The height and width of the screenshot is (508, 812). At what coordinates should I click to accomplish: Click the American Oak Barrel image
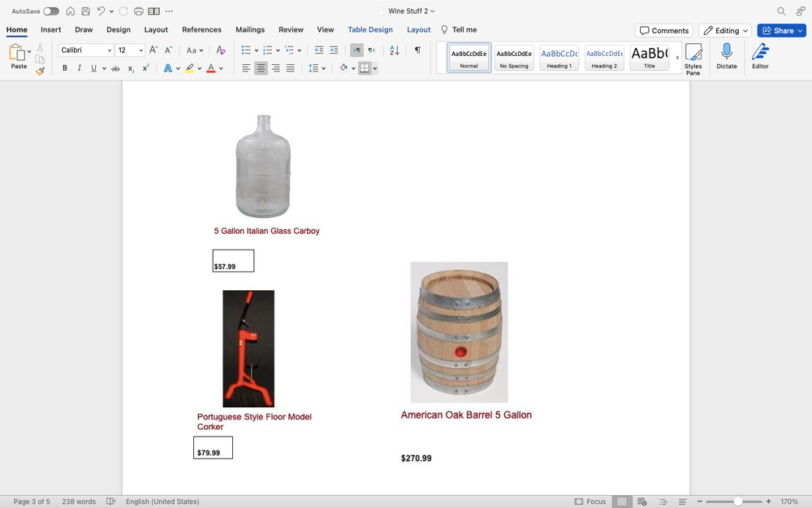tap(459, 332)
